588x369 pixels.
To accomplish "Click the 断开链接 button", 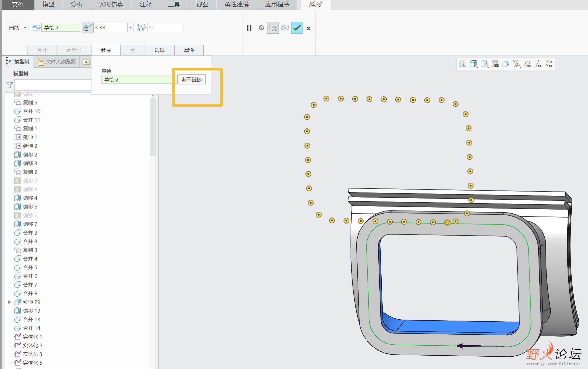I will point(192,79).
